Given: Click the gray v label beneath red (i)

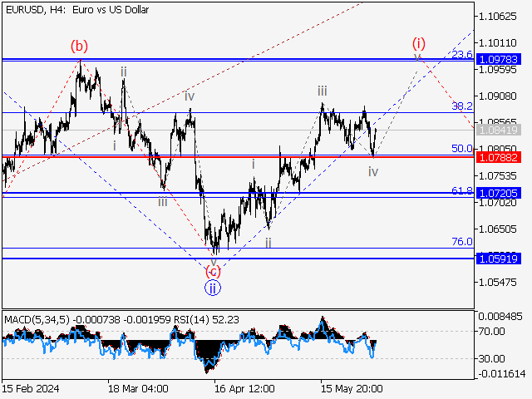Looking at the screenshot, I should 417,57.
